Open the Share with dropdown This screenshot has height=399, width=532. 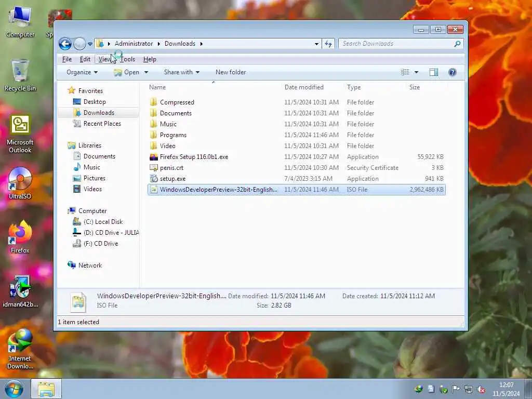[181, 72]
